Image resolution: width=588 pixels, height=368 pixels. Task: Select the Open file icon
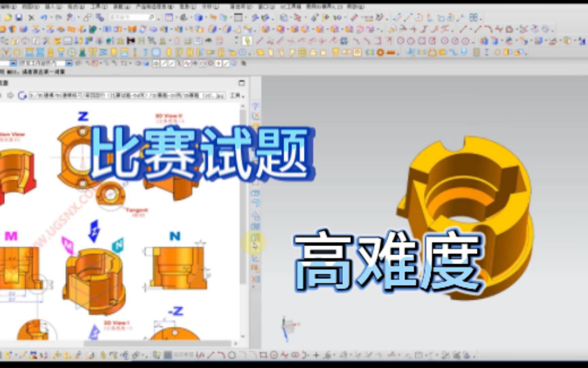8,16
